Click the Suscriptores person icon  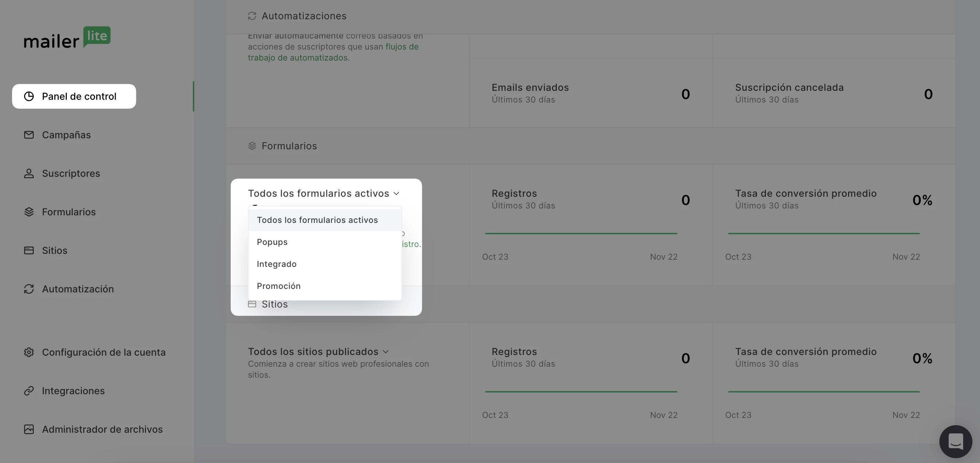click(x=29, y=173)
